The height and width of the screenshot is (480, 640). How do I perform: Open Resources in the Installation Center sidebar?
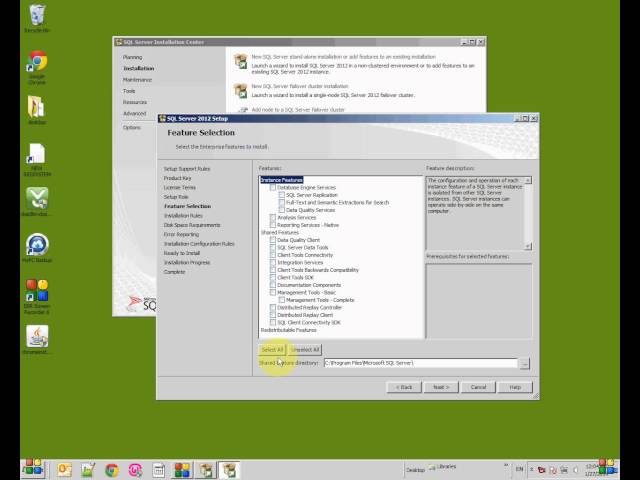(x=135, y=102)
